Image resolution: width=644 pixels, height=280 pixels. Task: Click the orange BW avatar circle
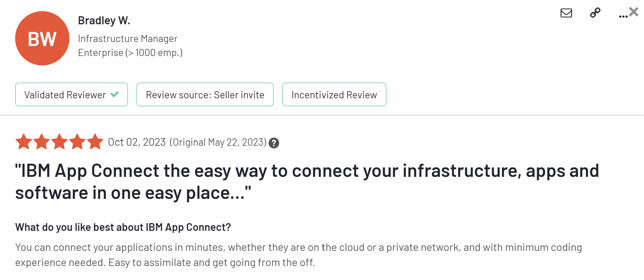[x=42, y=38]
